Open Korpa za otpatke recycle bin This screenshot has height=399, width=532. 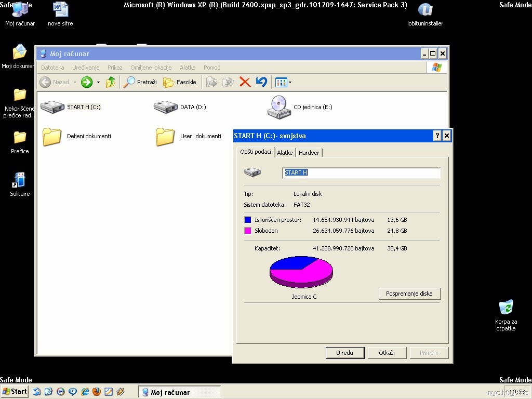pos(506,315)
